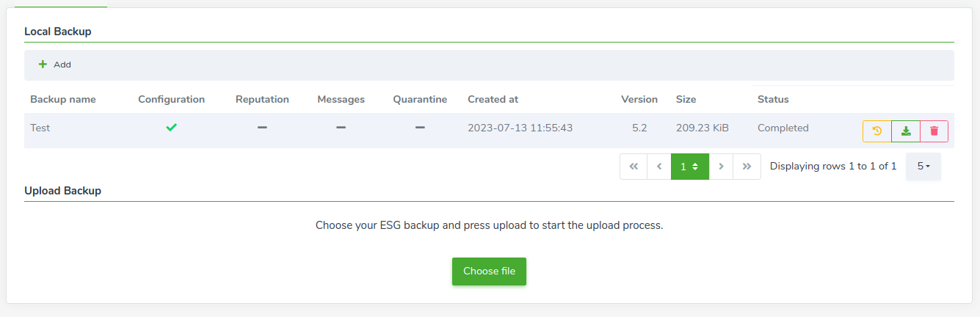Go to first page double-chevron
Image resolution: width=980 pixels, height=317 pixels.
[x=634, y=167]
